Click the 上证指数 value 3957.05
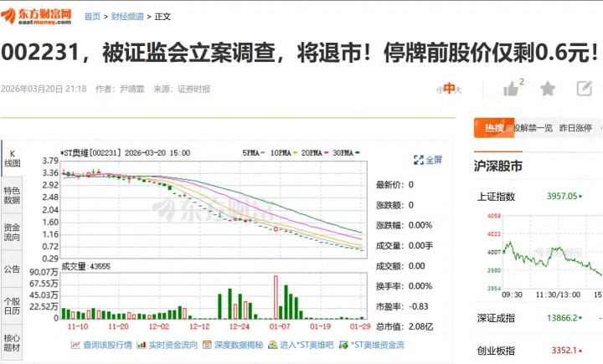Viewport: 603px width, 364px height. point(562,197)
